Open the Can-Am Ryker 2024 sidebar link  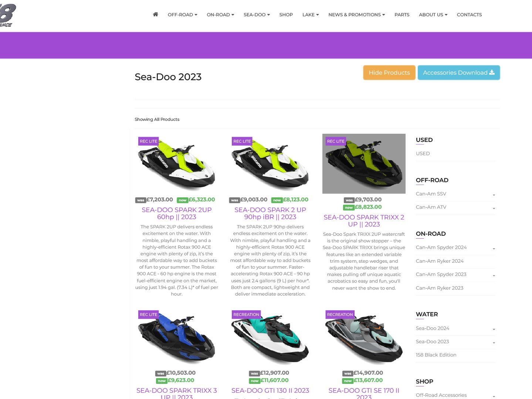click(x=440, y=261)
